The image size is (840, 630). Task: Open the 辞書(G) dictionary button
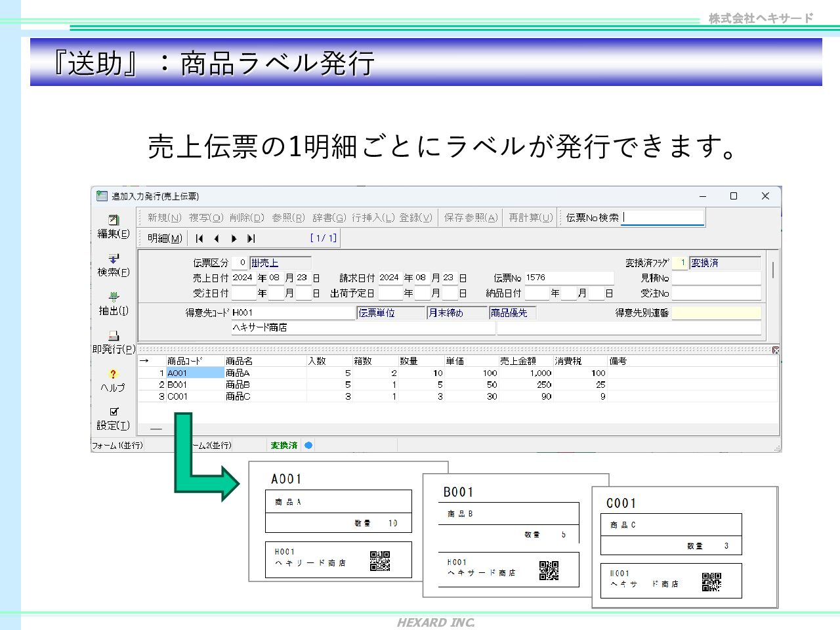coord(329,217)
